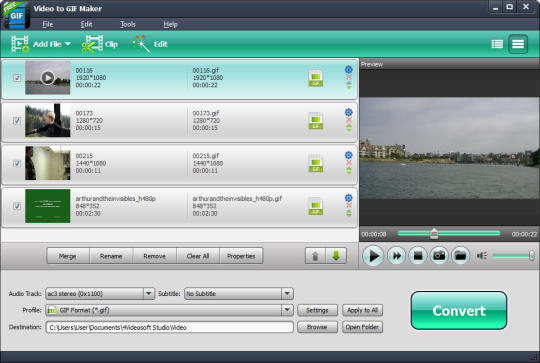
Task: Switch to detailed list view icon
Action: 518,44
